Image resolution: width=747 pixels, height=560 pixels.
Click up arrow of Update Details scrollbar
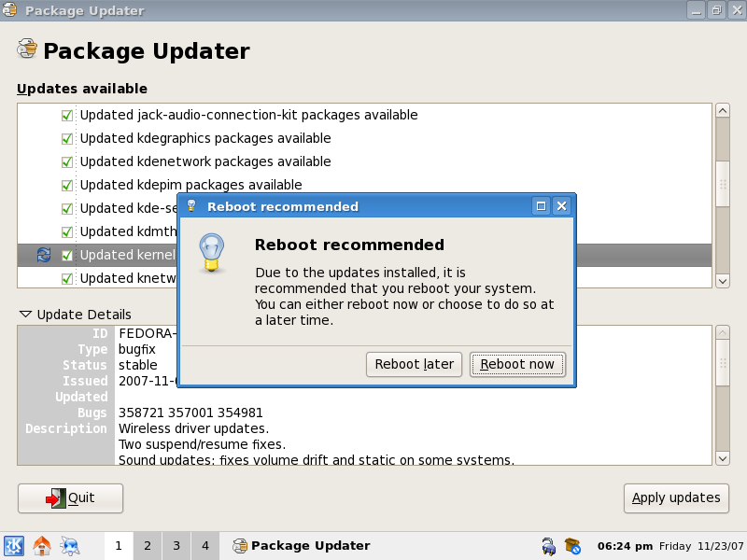click(x=723, y=332)
